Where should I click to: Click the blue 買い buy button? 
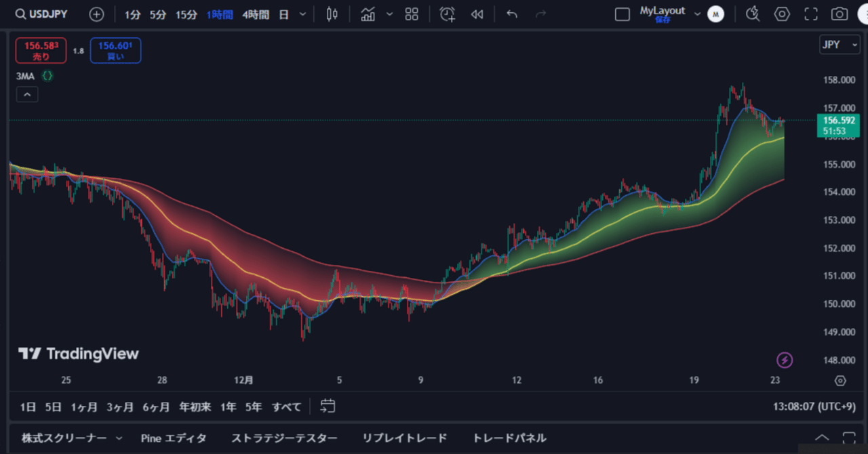click(x=115, y=51)
